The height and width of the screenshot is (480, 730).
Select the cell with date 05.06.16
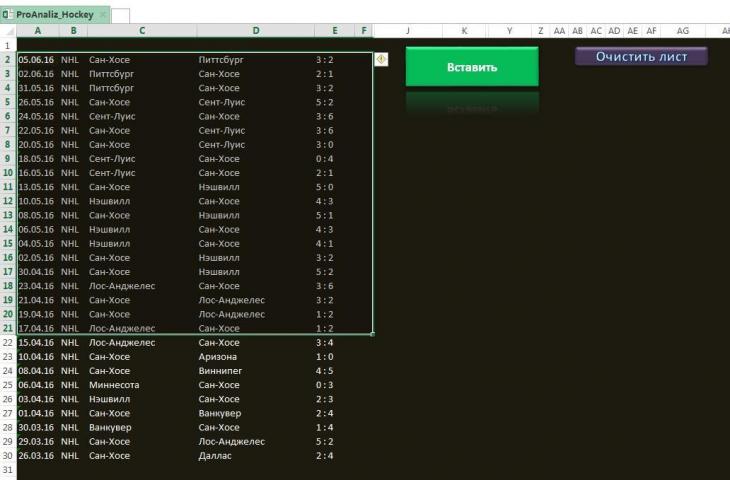click(x=37, y=60)
